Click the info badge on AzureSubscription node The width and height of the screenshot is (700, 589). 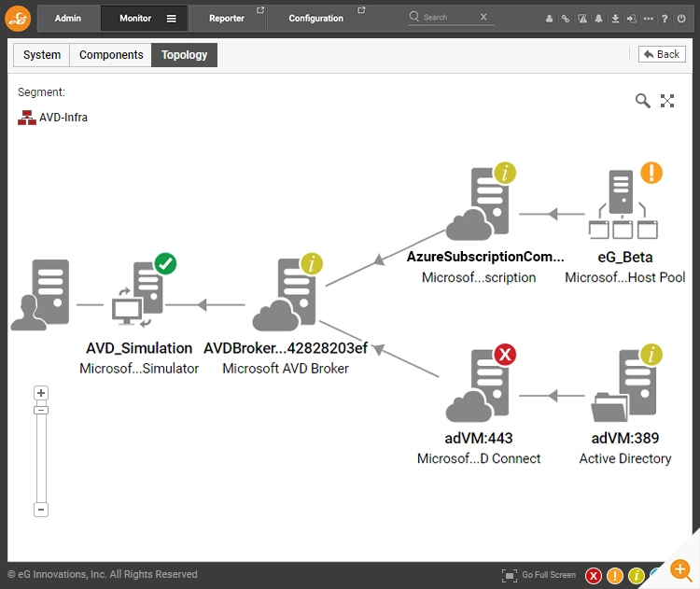pos(505,173)
